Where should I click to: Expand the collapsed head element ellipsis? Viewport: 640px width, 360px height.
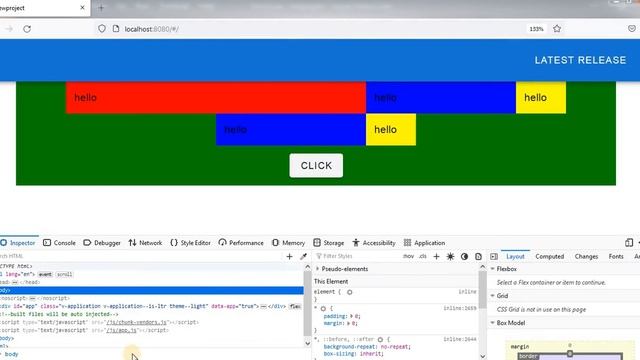(15, 282)
